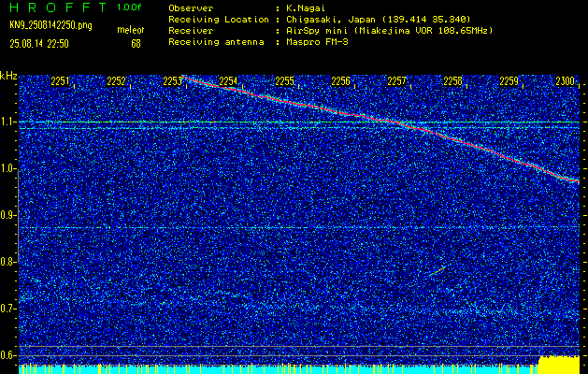The width and height of the screenshot is (588, 374).
Task: Click the 'Receiver' label
Action: [x=191, y=31]
